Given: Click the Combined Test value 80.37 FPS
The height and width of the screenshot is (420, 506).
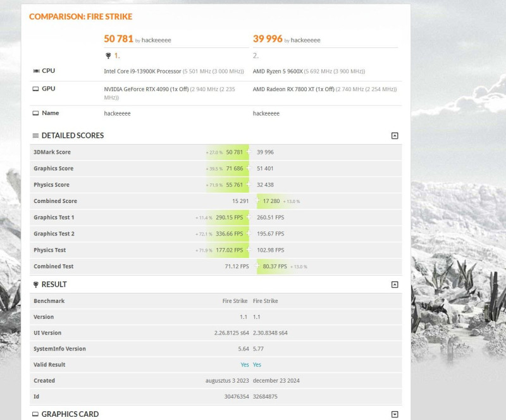Looking at the screenshot, I should pyautogui.click(x=275, y=266).
